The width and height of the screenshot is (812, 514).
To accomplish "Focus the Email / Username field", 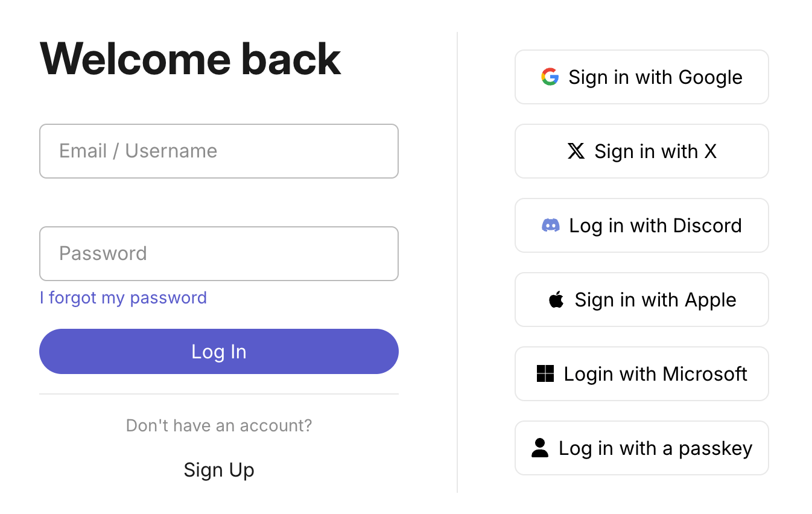I will click(x=218, y=151).
